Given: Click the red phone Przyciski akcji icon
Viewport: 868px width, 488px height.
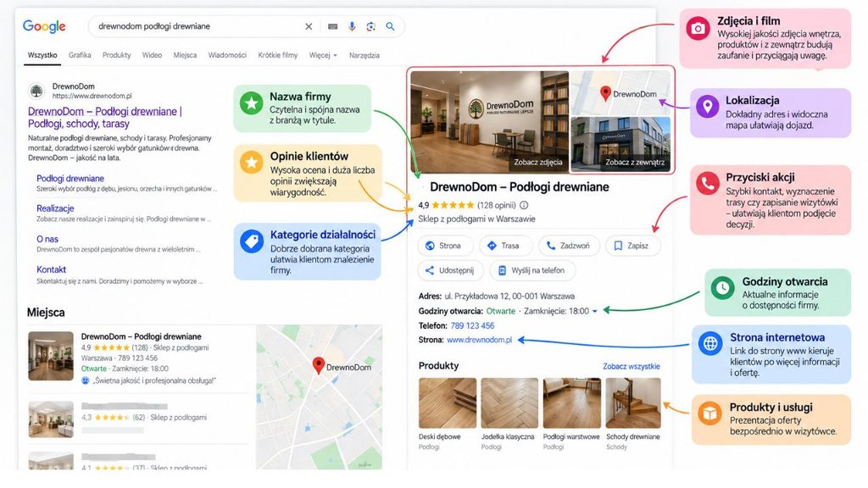Looking at the screenshot, I should [708, 183].
